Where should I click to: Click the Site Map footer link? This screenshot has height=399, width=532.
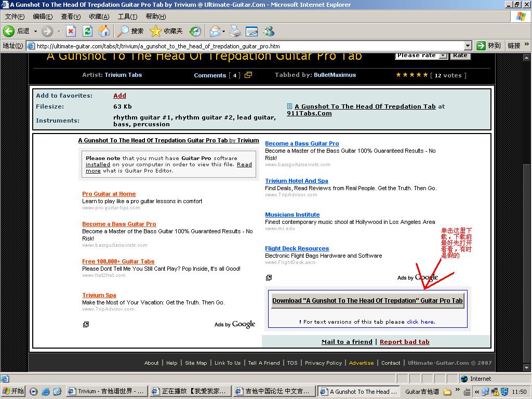point(196,363)
